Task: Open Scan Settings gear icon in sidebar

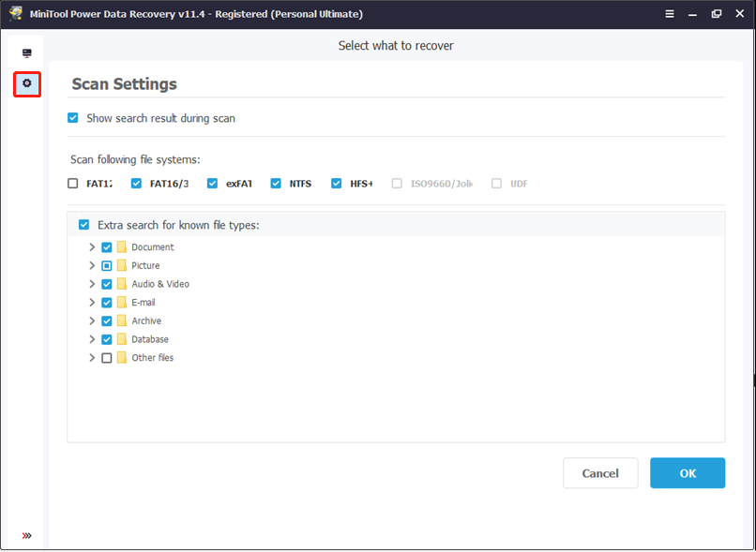Action: coord(27,83)
